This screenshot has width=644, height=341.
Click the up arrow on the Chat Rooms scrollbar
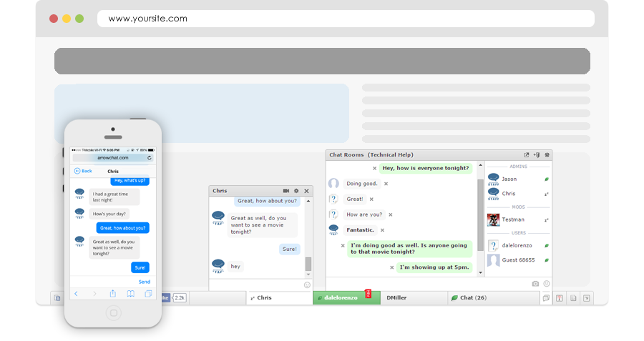(480, 165)
